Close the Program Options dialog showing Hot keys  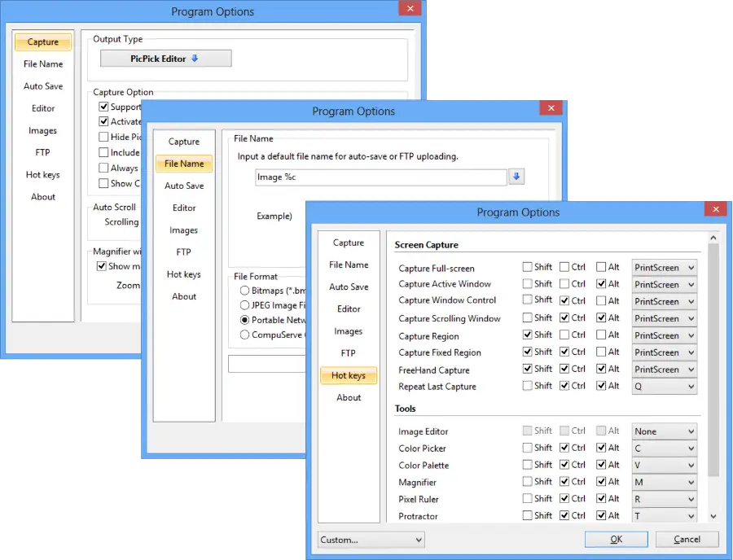tap(715, 210)
